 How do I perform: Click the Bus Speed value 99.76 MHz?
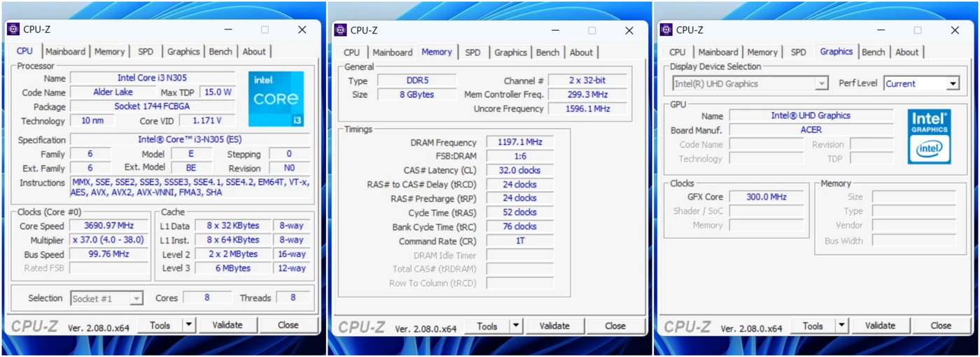click(x=108, y=254)
